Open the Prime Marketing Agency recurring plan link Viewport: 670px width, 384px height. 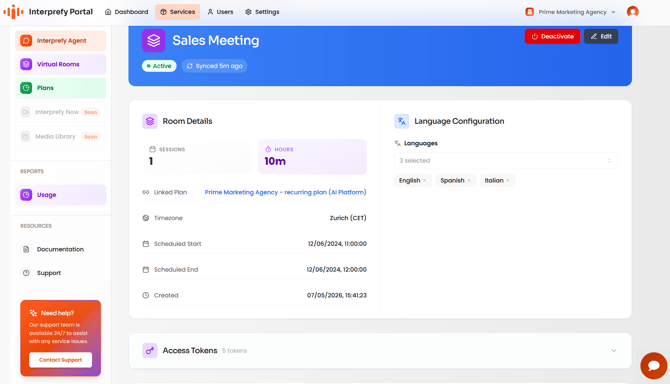285,192
